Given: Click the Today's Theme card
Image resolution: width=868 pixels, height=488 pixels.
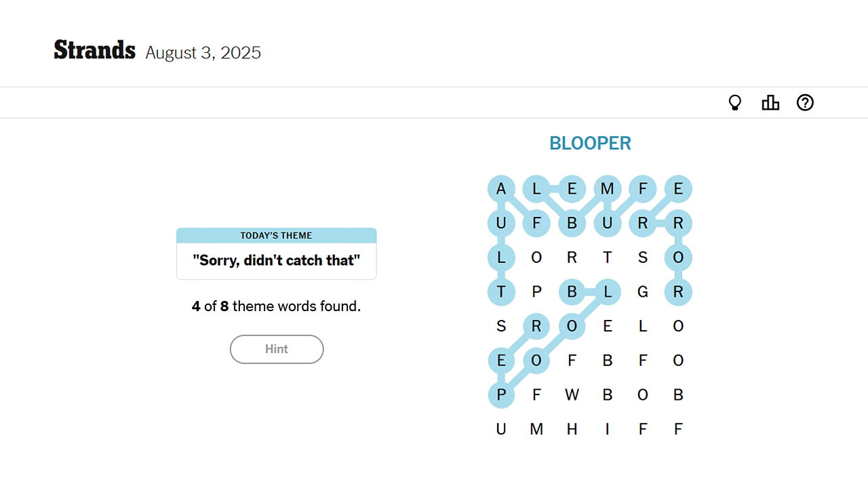Looking at the screenshot, I should click(x=277, y=253).
